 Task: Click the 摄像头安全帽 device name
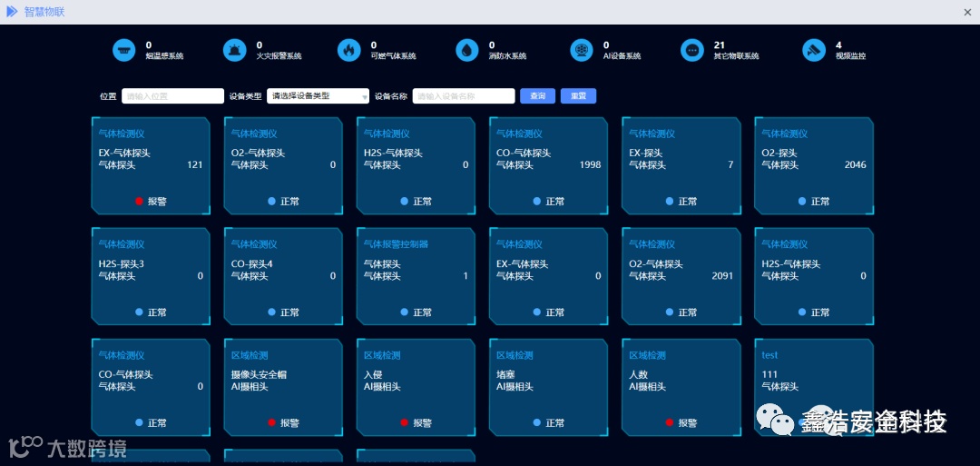[259, 374]
